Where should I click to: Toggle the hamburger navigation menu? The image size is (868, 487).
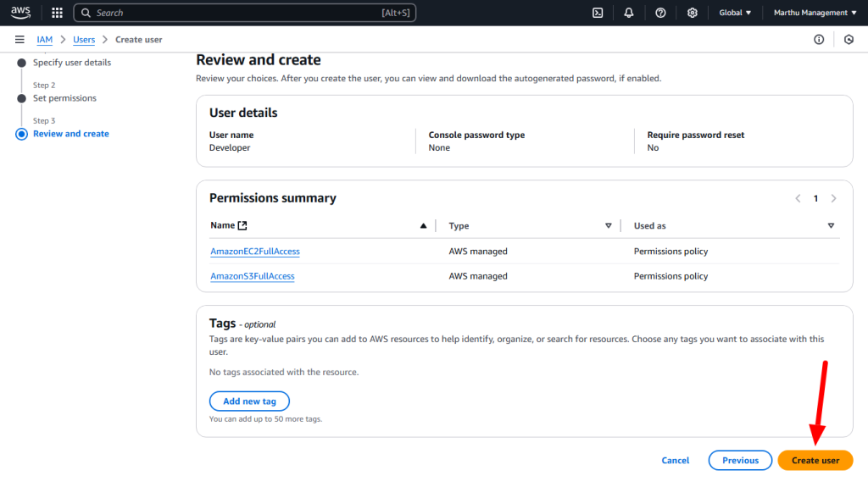(x=19, y=39)
